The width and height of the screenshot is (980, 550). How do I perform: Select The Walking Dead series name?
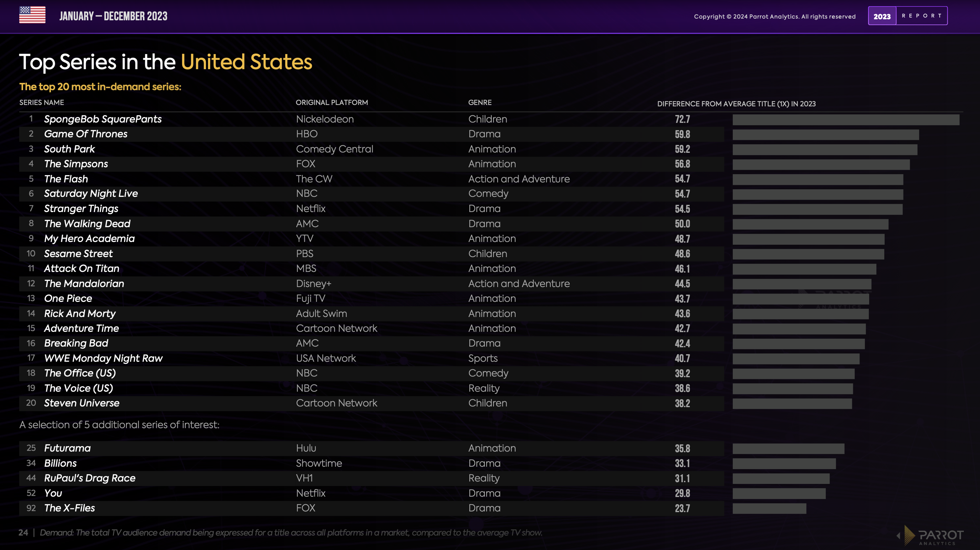point(87,224)
